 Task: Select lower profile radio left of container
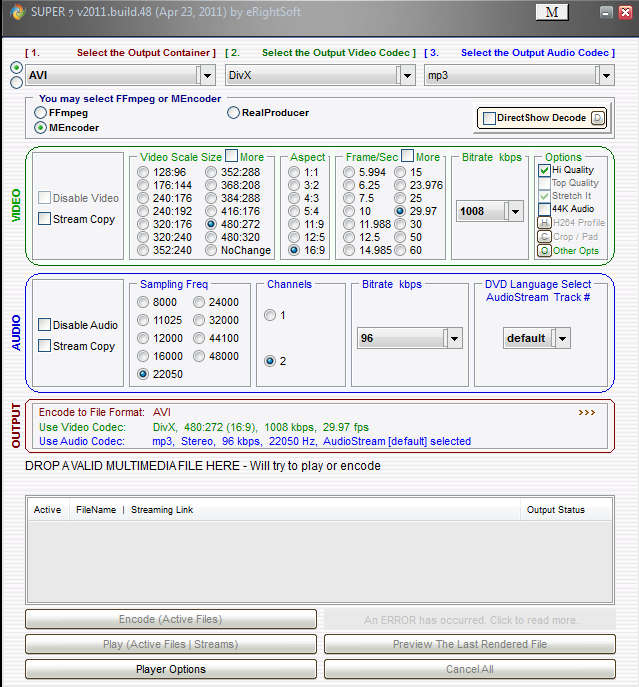(x=16, y=82)
